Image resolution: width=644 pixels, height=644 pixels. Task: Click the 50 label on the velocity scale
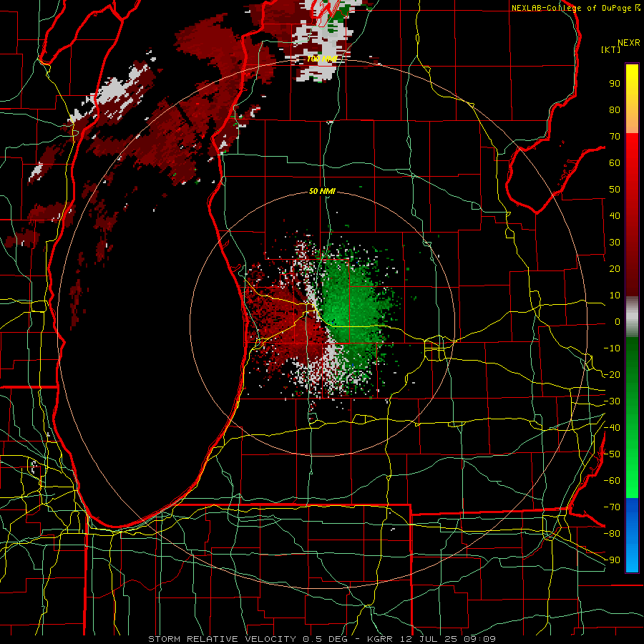point(615,190)
